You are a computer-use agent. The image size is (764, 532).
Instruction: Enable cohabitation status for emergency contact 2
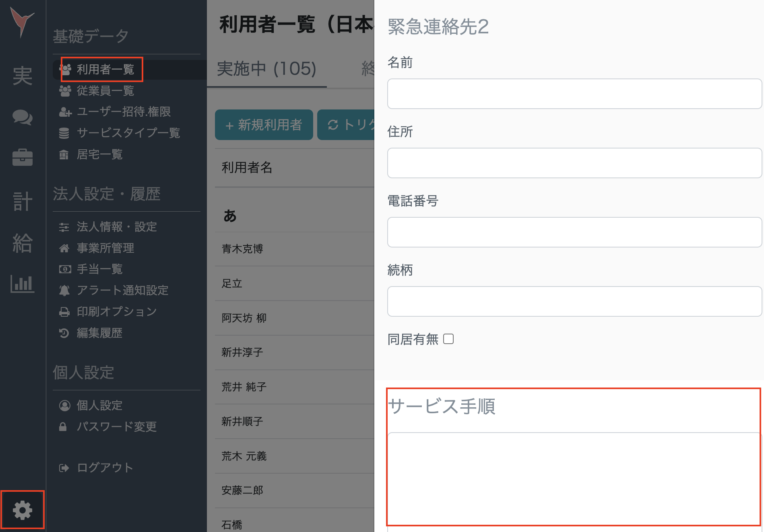[x=448, y=339]
